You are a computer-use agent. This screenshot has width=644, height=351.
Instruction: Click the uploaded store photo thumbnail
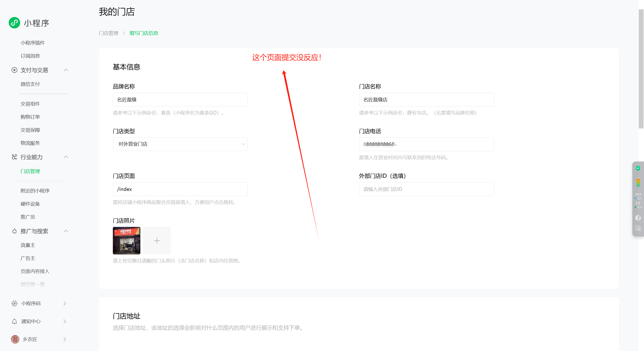tap(127, 240)
